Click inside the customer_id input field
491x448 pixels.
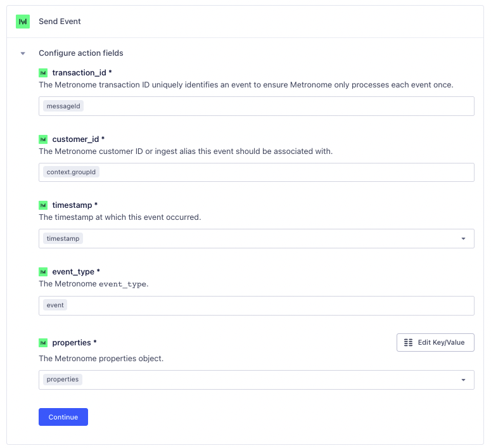point(285,172)
